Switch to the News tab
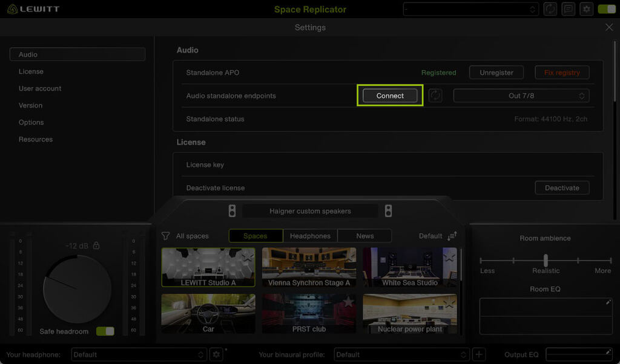Image resolution: width=620 pixels, height=364 pixels. [x=364, y=236]
